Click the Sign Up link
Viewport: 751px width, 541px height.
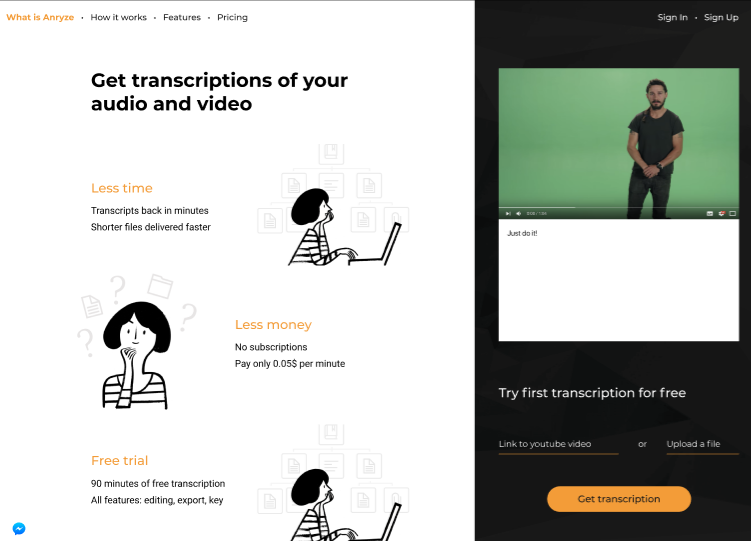pos(721,17)
